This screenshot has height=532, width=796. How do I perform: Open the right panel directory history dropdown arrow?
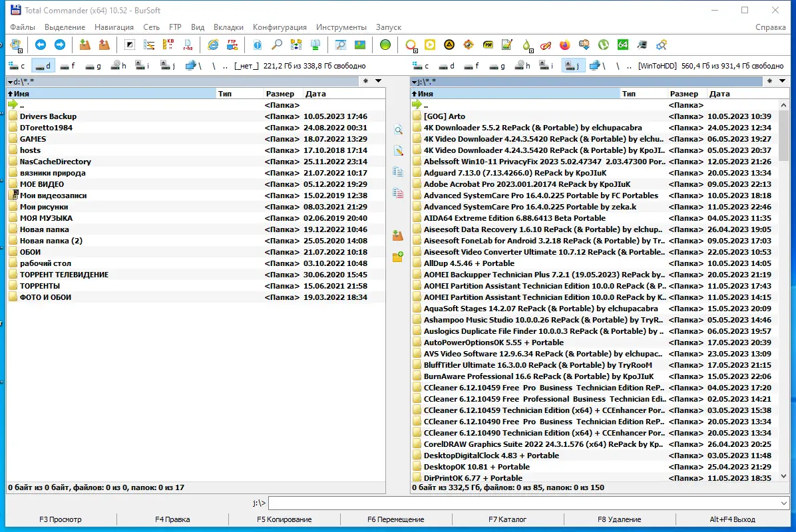pos(782,81)
